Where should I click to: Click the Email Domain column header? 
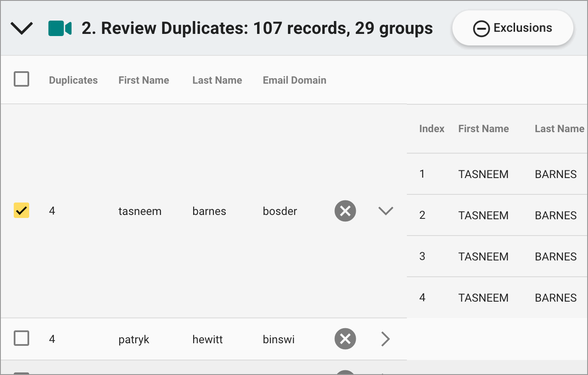tap(294, 80)
